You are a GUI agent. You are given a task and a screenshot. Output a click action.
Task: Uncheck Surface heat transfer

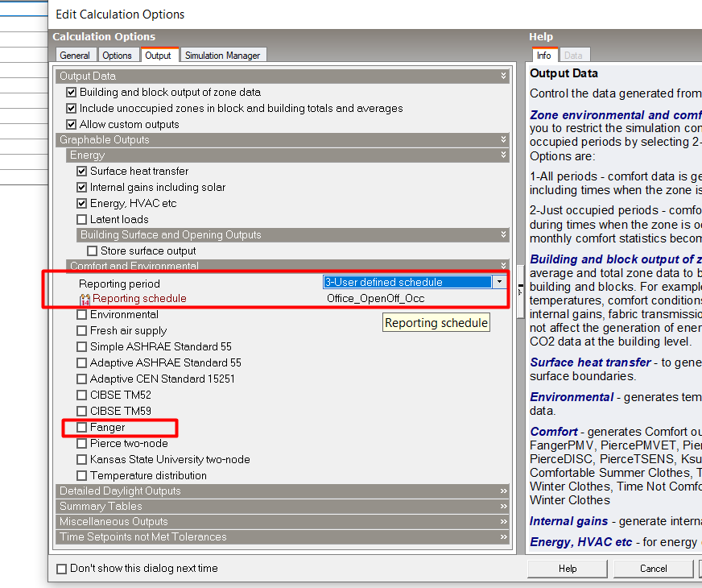click(x=81, y=171)
